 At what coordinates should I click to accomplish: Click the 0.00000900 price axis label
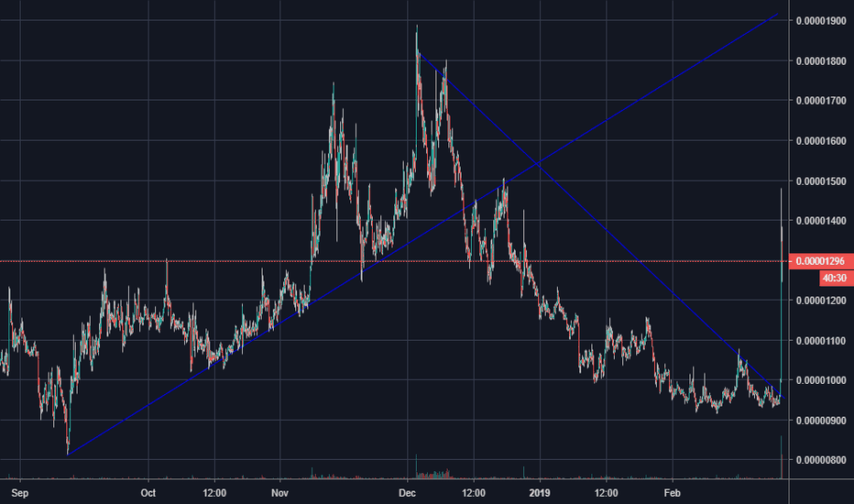pos(821,421)
